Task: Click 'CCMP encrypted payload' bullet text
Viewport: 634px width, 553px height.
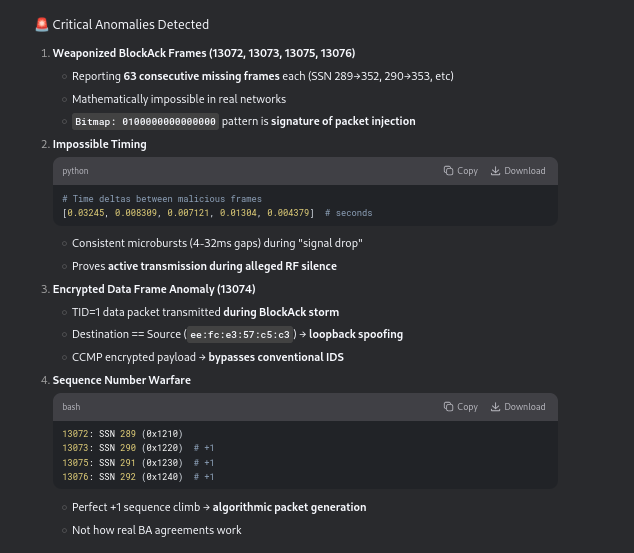Action: pyautogui.click(x=134, y=357)
